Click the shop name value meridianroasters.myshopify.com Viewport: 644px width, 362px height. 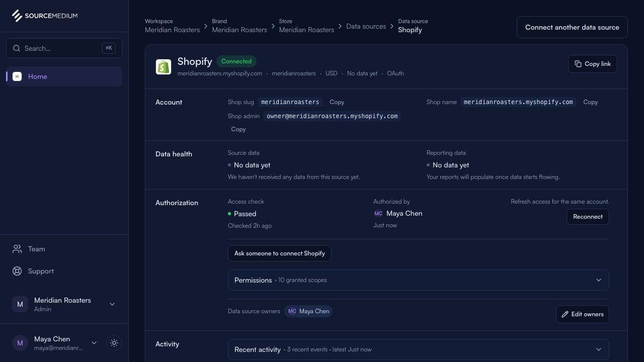(518, 102)
